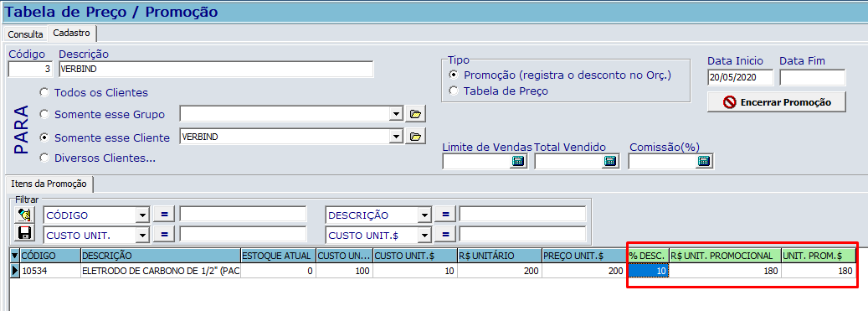Screen dimensions: 868x311
Task: Click the grid header corner selector triangle
Action: click(x=15, y=256)
